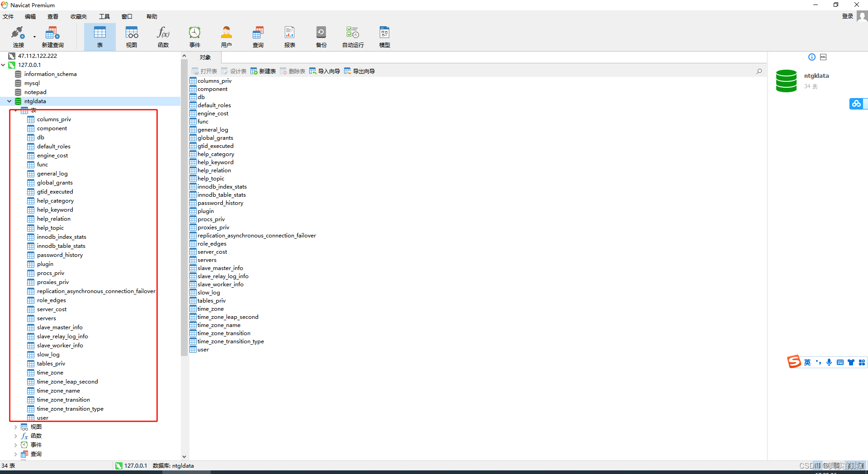Open the 新建查询 new query tool

(52, 36)
